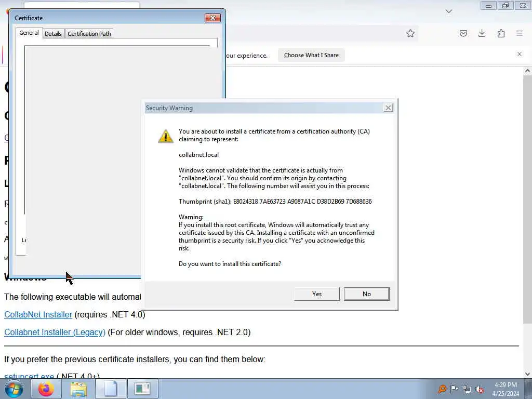Open the Firefox downloads panel

482,33
